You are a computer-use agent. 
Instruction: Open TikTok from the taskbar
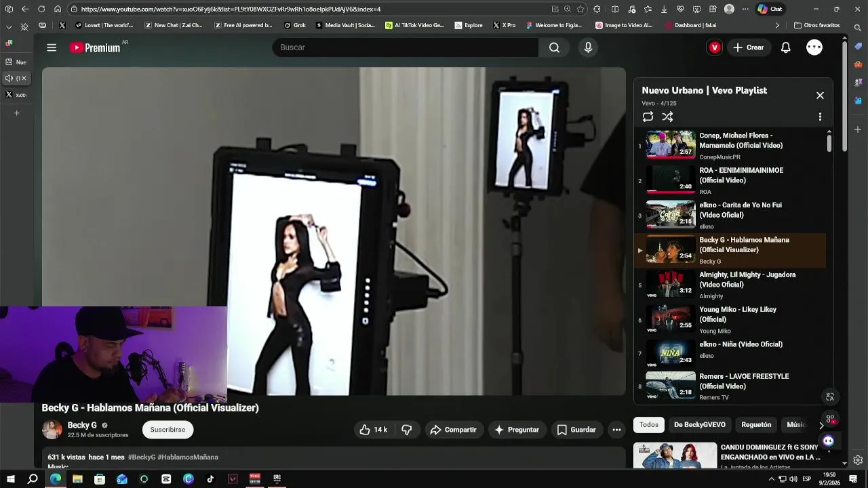coord(210,479)
